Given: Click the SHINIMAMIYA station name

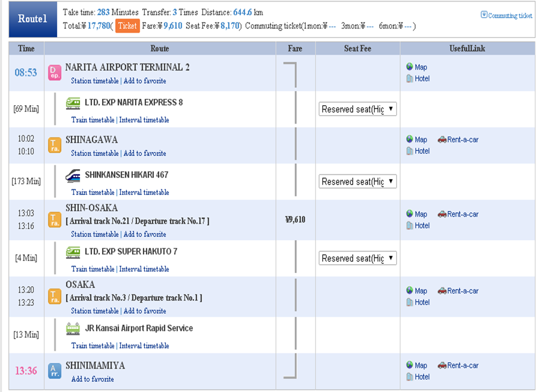Looking at the screenshot, I should (95, 366).
